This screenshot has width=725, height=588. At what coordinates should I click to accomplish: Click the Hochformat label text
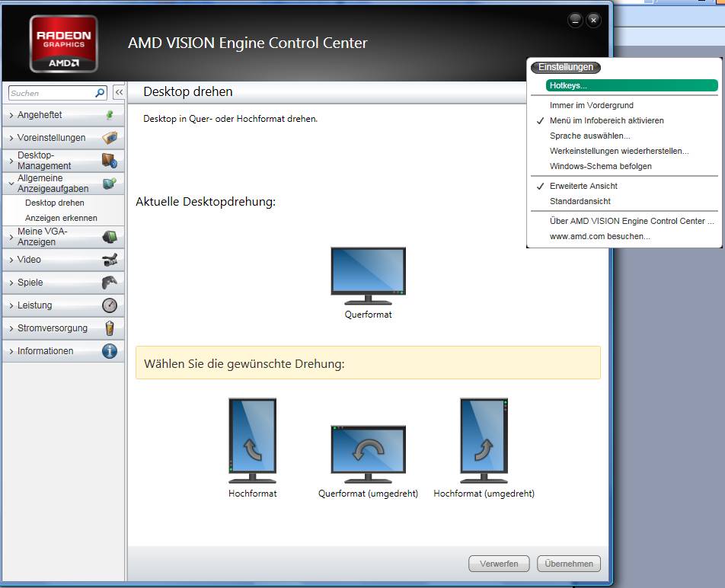point(253,494)
